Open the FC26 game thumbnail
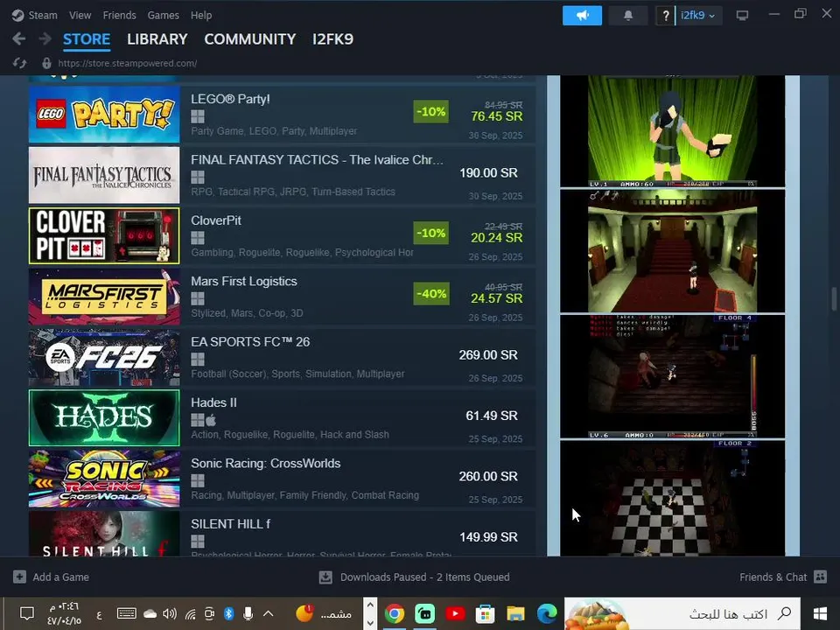 (104, 357)
